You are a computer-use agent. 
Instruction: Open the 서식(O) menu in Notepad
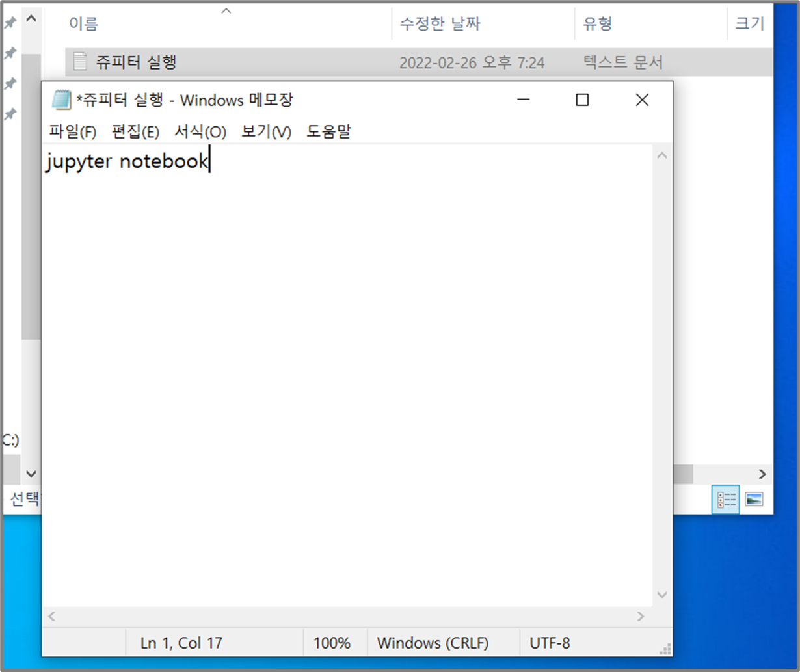click(x=200, y=132)
